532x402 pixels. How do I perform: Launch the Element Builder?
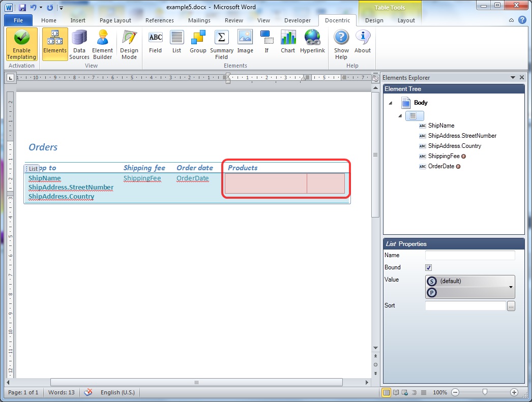coord(102,44)
